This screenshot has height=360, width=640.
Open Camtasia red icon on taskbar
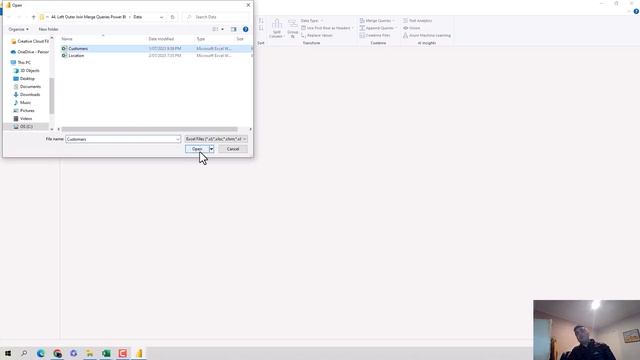[122, 353]
